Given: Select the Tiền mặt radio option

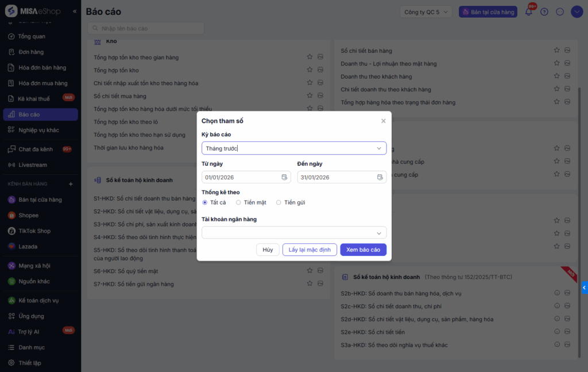Looking at the screenshot, I should point(238,202).
